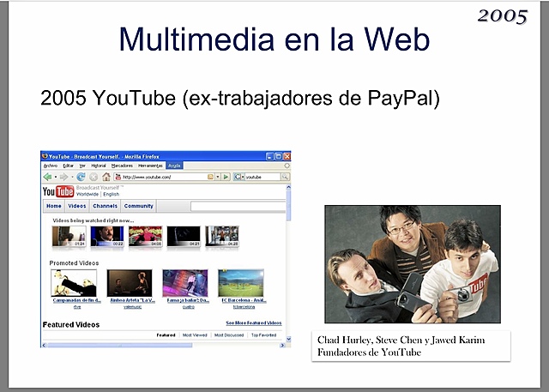Click the Worldwide link

pos(87,194)
